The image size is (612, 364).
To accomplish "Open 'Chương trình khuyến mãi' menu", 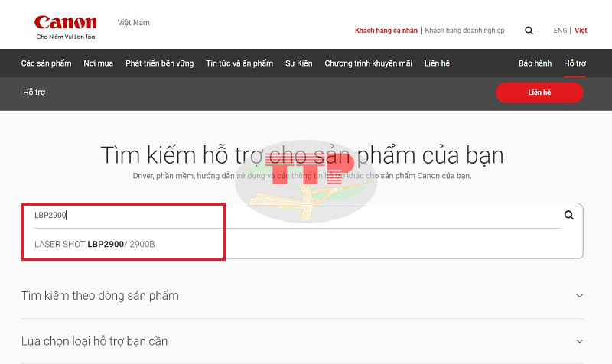I will (369, 63).
